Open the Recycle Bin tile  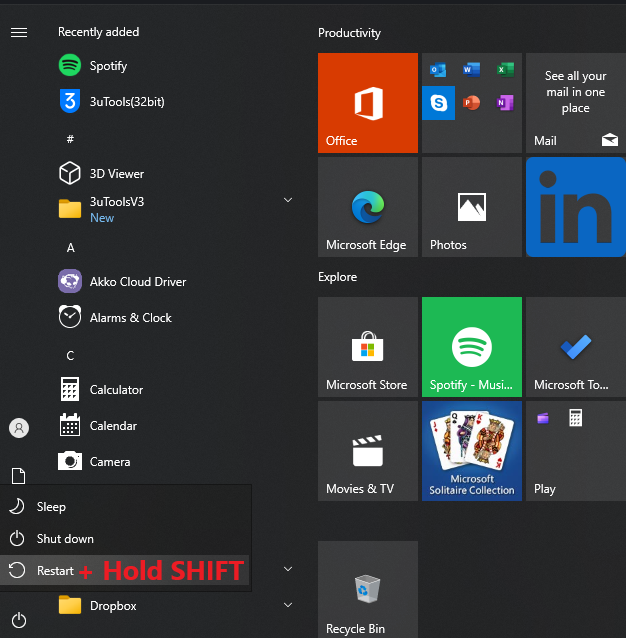click(x=367, y=590)
